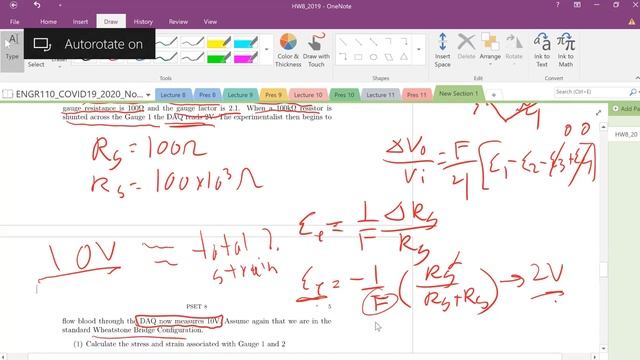Open the Pres 8 section tab
The width and height of the screenshot is (640, 360).
coord(207,95)
